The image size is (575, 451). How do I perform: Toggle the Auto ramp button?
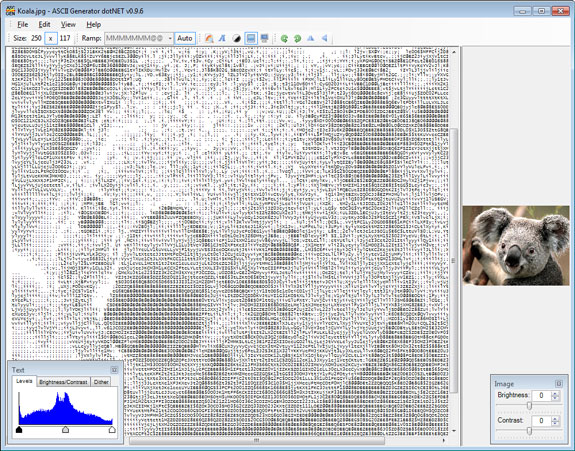(x=185, y=38)
